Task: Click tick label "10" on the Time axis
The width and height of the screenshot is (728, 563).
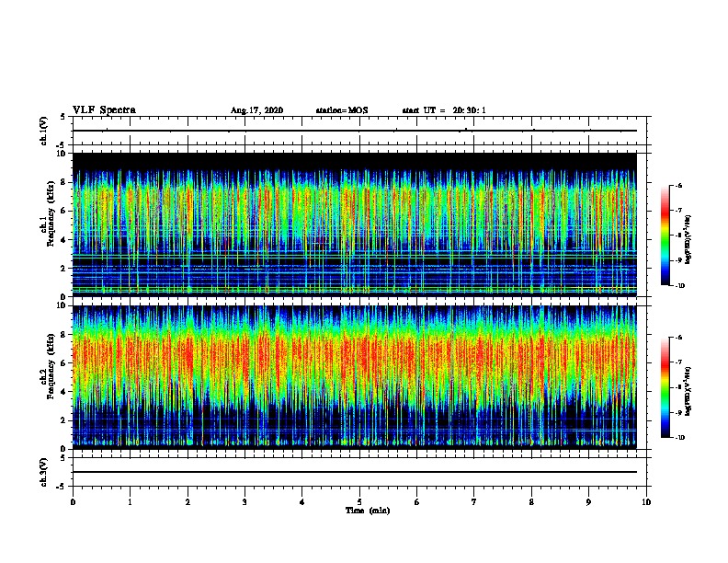Action: [x=646, y=502]
